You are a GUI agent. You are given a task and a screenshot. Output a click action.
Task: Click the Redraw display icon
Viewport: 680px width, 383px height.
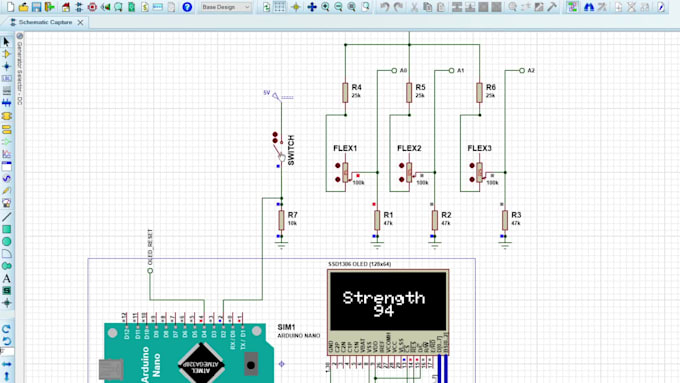coord(266,7)
